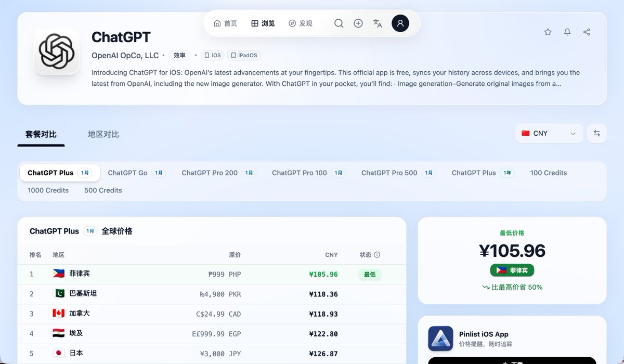Click the green 菲律宾 badge under lowest price

512,270
